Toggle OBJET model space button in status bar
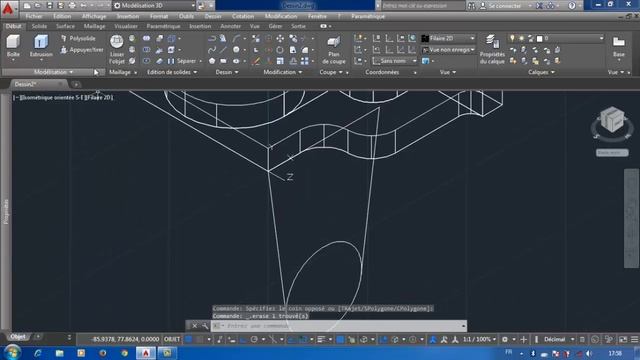 click(172, 339)
